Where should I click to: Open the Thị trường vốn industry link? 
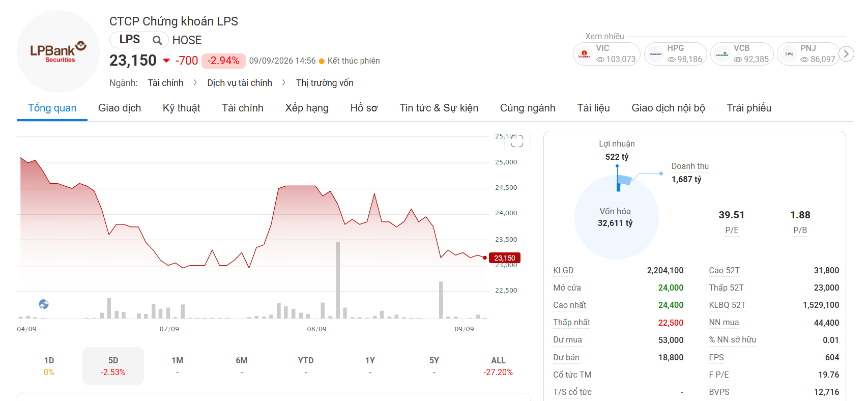(325, 83)
